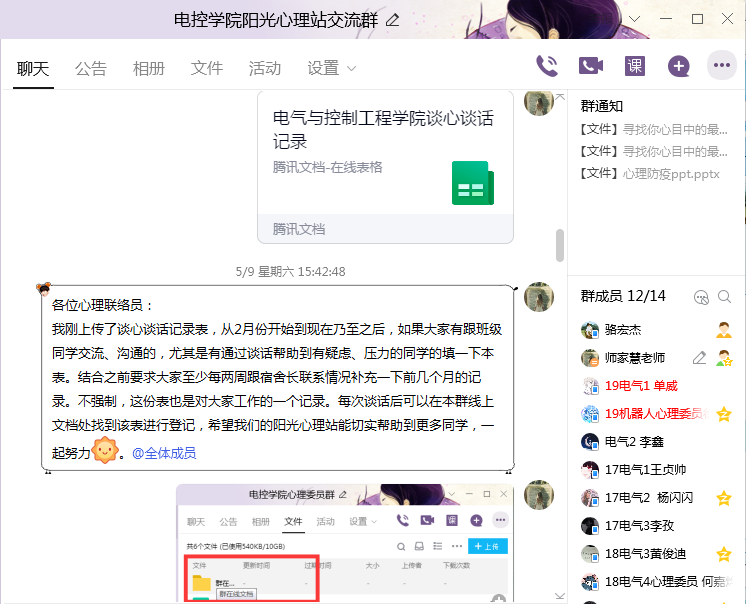Switch to the 文件 tab
This screenshot has width=746, height=604.
click(x=207, y=68)
